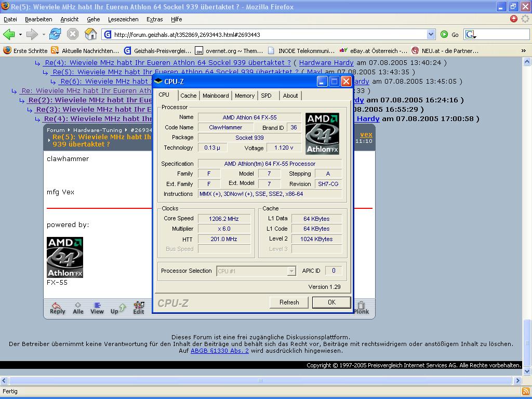Click the RSS feed icon in status bar
This screenshot has width=532, height=399.
point(526,392)
